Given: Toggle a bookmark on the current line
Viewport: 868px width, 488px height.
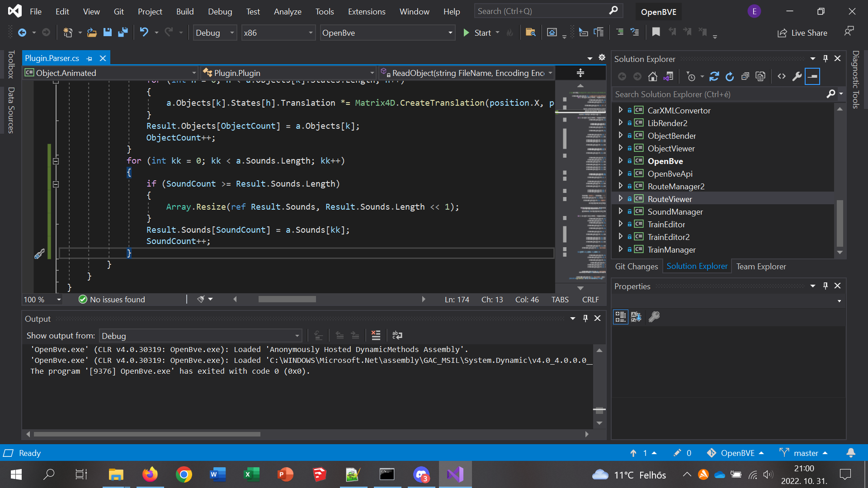Looking at the screenshot, I should pos(656,32).
